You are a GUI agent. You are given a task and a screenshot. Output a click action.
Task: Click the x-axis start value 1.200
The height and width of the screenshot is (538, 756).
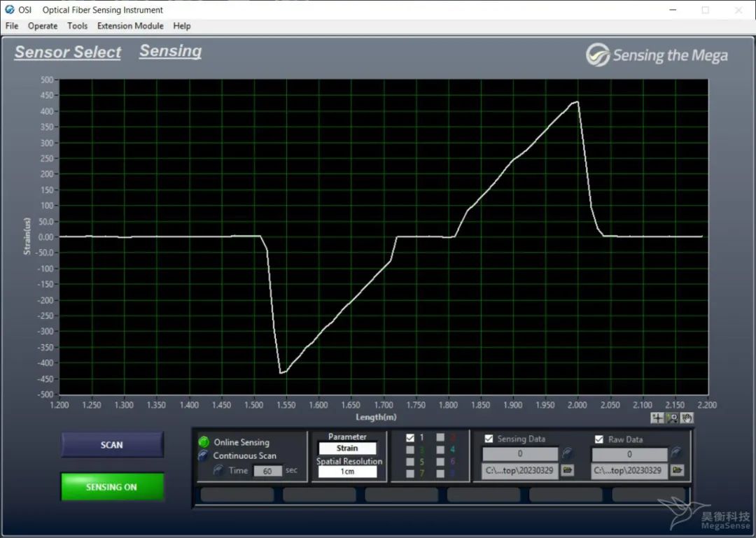coord(59,405)
